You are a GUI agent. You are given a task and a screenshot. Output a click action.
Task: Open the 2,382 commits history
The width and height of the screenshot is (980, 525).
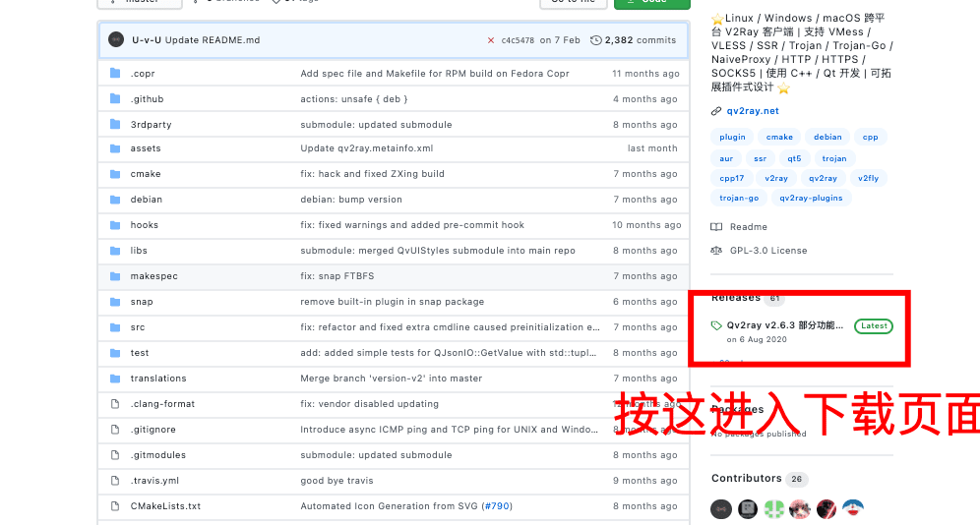tap(640, 40)
